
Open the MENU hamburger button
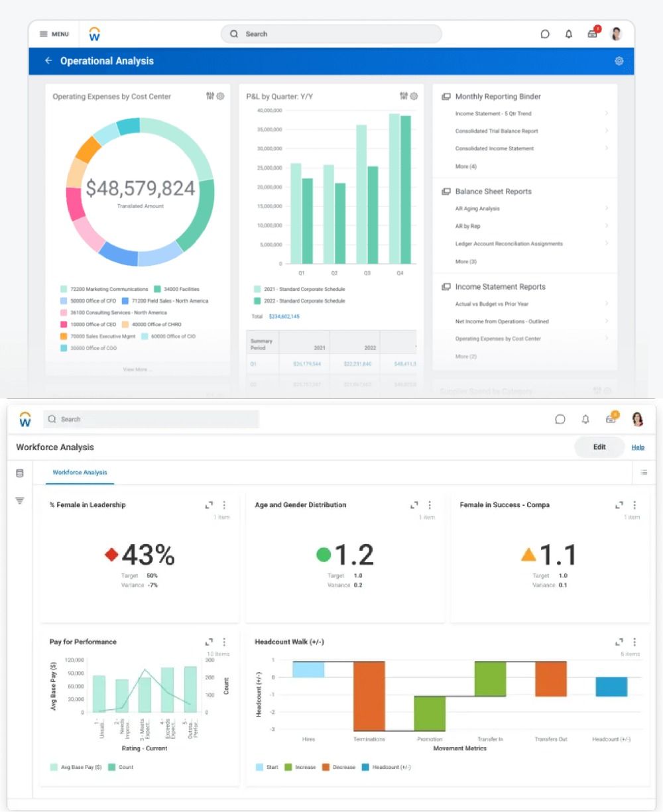(x=54, y=34)
